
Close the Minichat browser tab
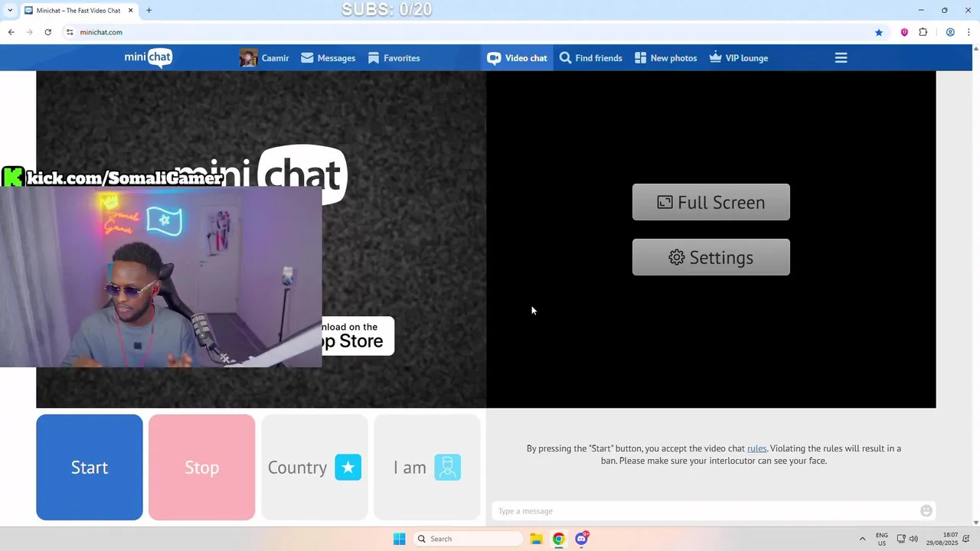click(x=130, y=11)
